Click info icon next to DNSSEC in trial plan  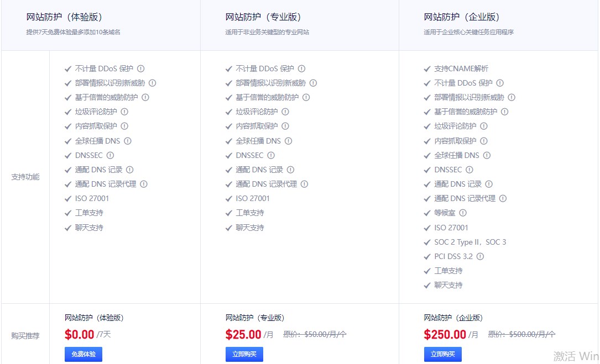click(110, 155)
